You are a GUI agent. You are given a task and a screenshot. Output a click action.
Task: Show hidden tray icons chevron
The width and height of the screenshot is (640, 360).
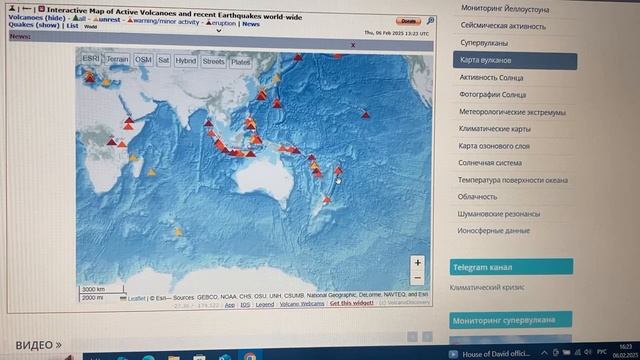tap(544, 353)
